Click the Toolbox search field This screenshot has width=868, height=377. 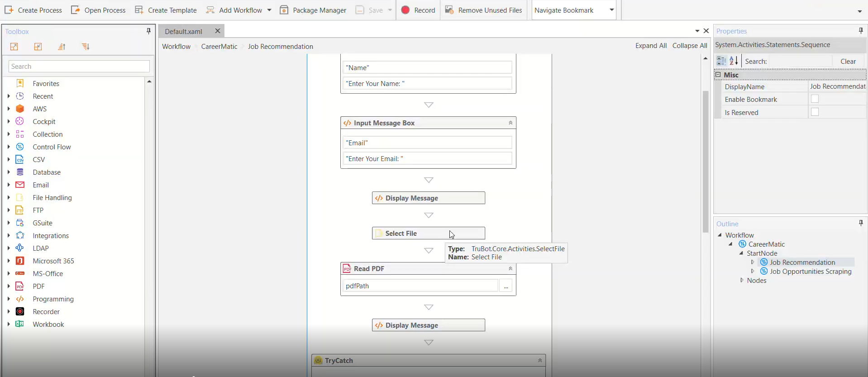pyautogui.click(x=79, y=67)
